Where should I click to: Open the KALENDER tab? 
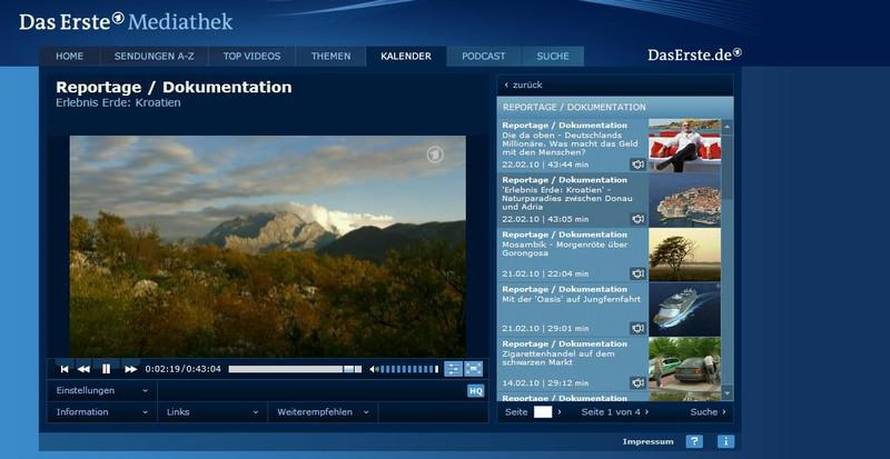click(406, 56)
